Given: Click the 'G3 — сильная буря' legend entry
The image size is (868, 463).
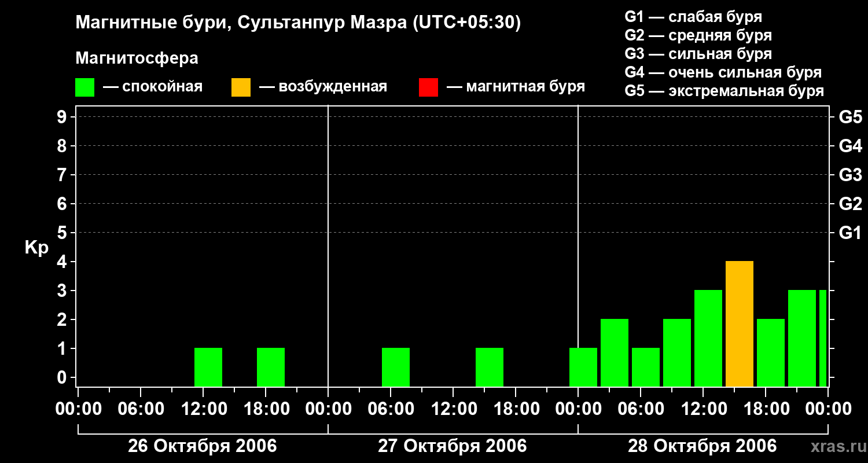Looking at the screenshot, I should [x=698, y=54].
